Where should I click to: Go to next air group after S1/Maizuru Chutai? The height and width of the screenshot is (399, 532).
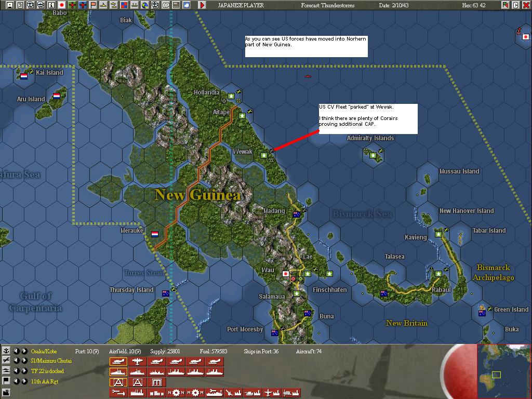tap(24, 361)
